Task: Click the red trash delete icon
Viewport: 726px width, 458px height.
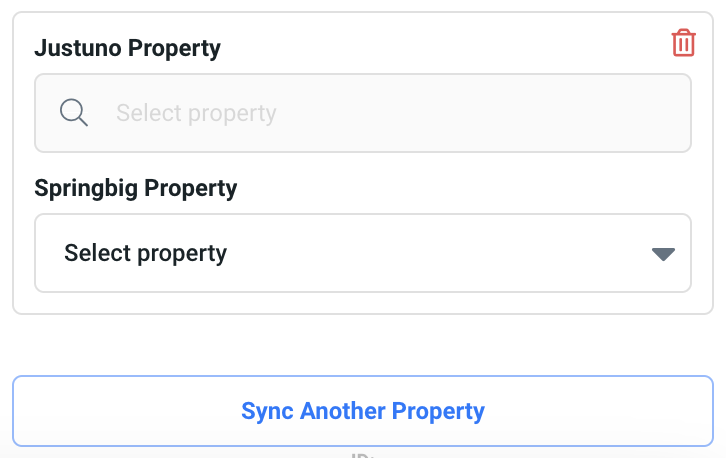Action: click(683, 43)
